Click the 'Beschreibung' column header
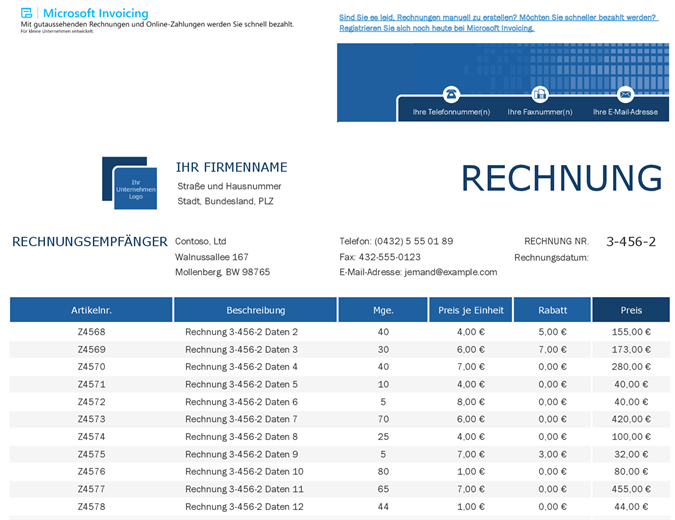This screenshot has width=675, height=520. [x=255, y=310]
